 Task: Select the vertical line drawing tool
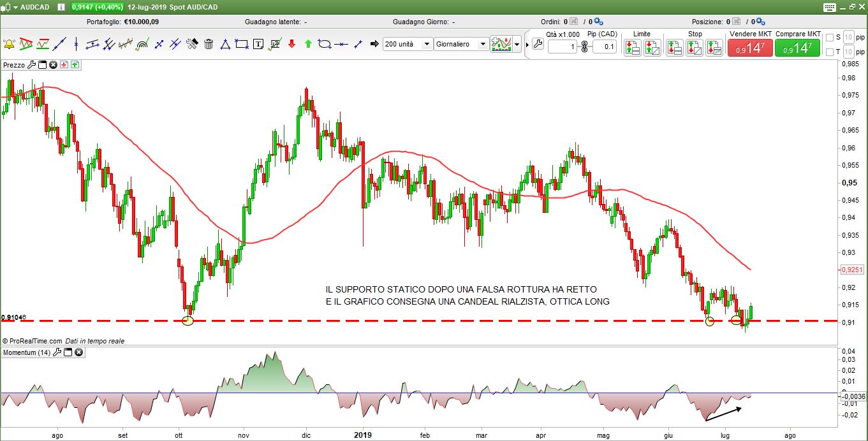(x=76, y=44)
